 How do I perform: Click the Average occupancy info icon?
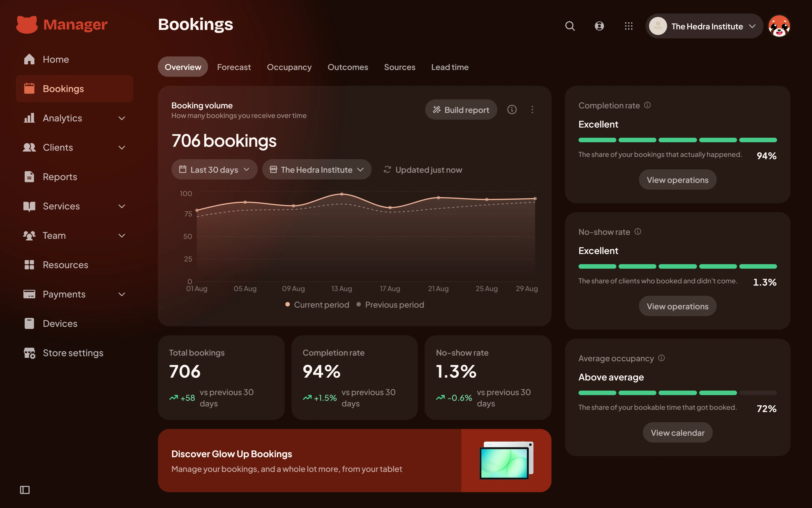point(661,358)
